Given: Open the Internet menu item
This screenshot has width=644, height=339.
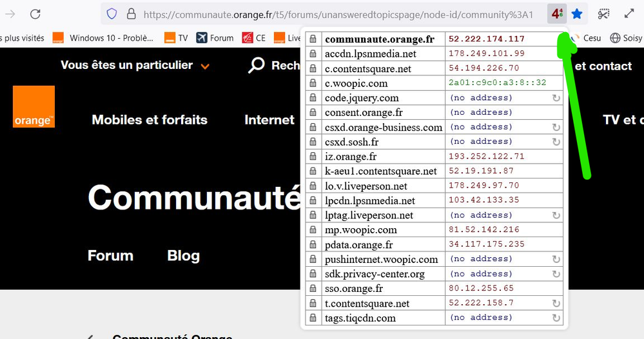Looking at the screenshot, I should 269,120.
